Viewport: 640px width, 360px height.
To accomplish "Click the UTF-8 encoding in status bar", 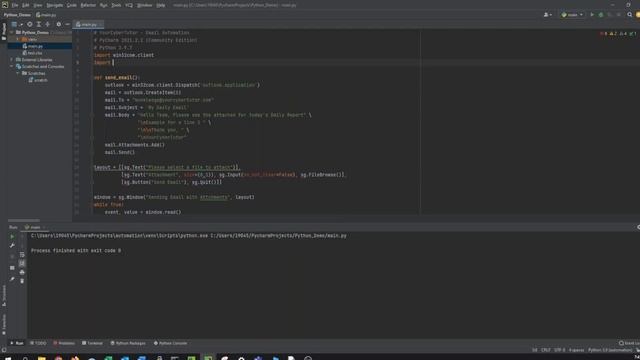I will (560, 350).
